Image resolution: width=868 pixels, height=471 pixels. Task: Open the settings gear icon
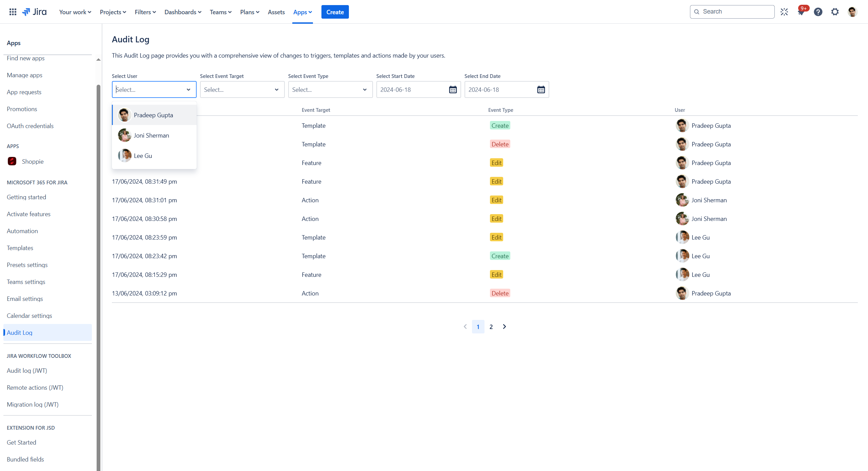[835, 12]
